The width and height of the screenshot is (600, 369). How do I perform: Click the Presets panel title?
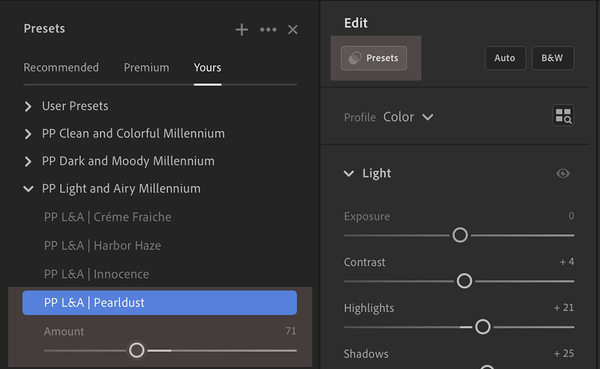pyautogui.click(x=44, y=29)
